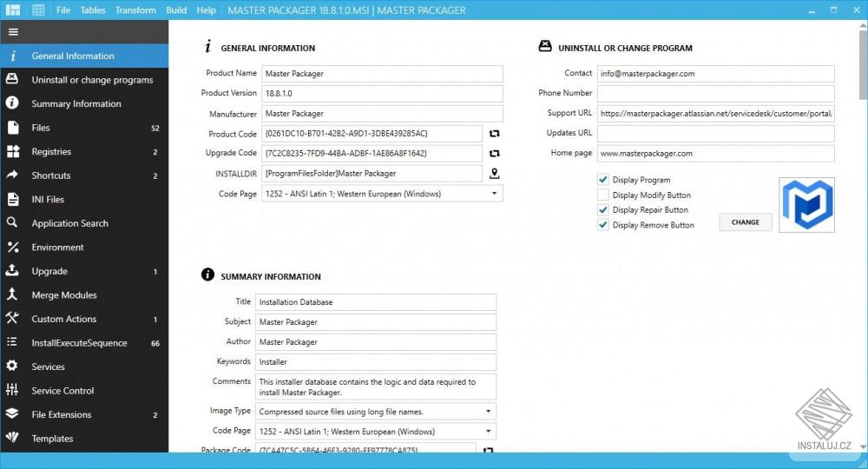Open the File menu

[63, 10]
